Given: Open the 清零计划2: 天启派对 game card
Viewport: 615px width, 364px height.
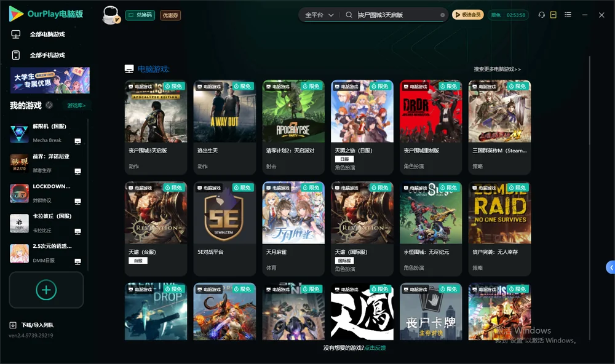Looking at the screenshot, I should point(293,127).
